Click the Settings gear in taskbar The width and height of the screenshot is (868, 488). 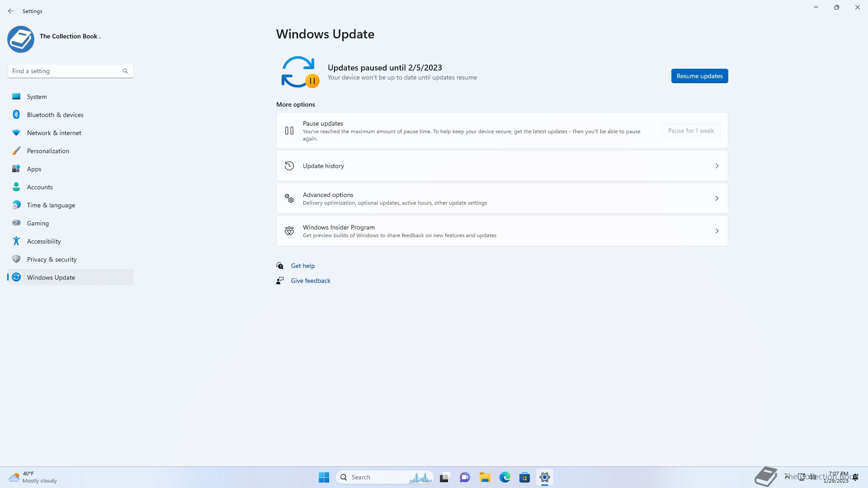[x=545, y=477]
